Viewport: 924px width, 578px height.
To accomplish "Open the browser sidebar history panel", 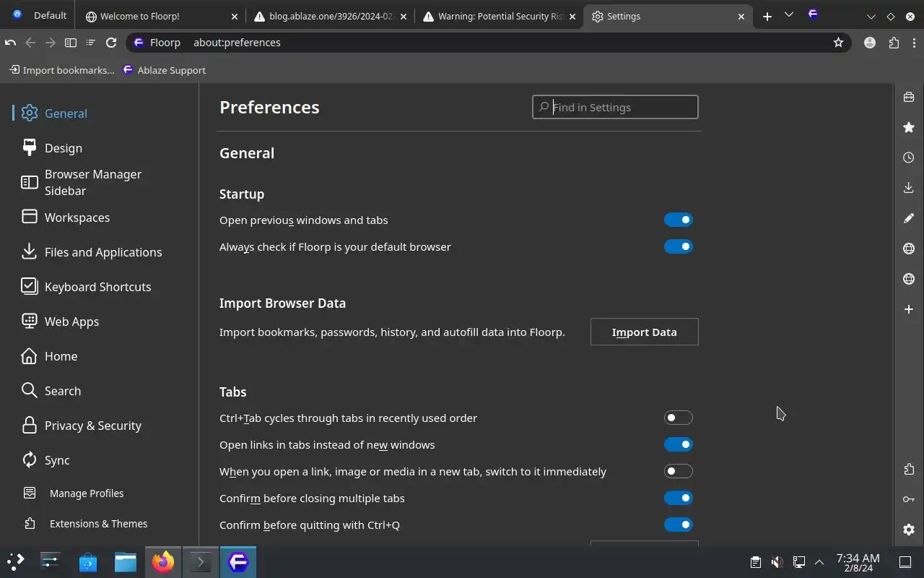I will click(x=909, y=158).
